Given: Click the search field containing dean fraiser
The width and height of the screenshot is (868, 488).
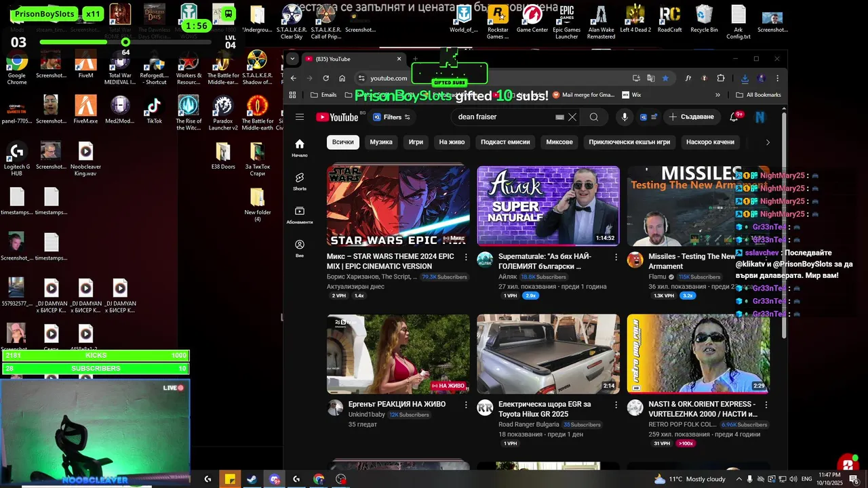Looking at the screenshot, I should click(505, 117).
